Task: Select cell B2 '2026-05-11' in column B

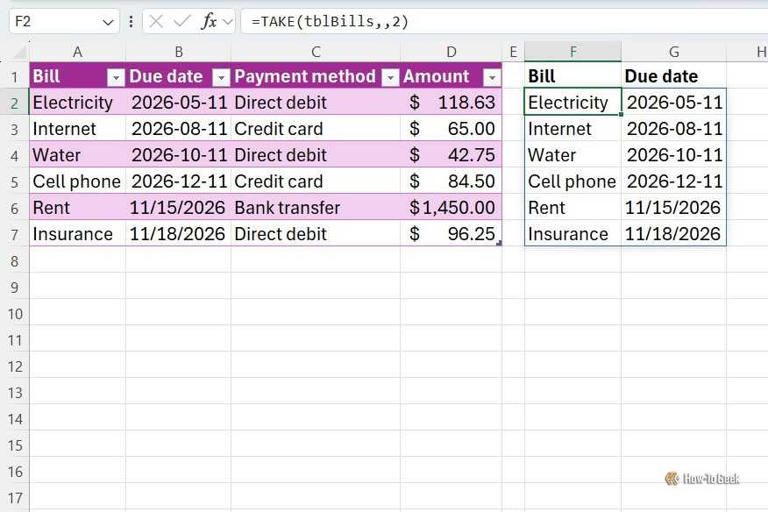Action: pos(178,102)
